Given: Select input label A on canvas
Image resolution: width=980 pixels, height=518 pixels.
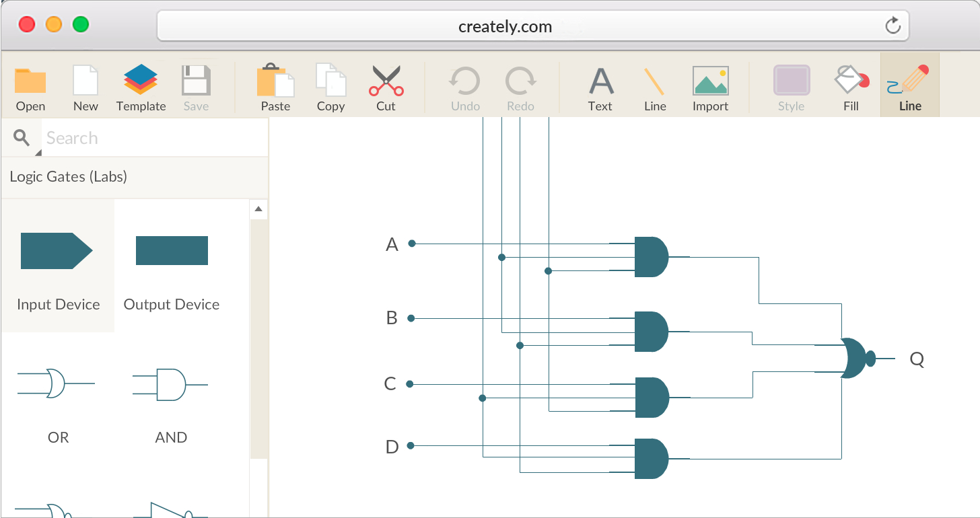Looking at the screenshot, I should [x=392, y=245].
